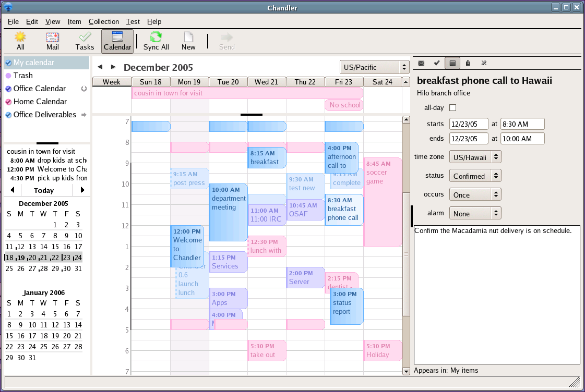Viewport: 585px width, 392px height.
Task: Click the starts date field 12/23/05
Action: point(469,124)
